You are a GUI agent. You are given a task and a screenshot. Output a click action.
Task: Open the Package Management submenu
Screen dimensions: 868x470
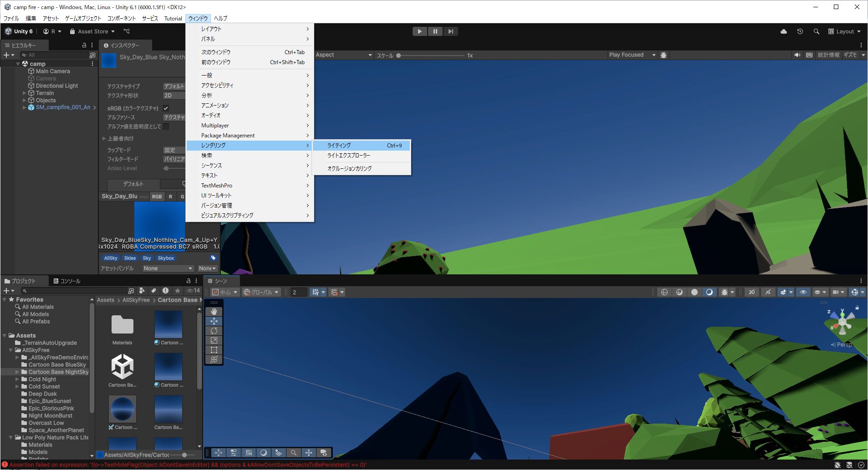click(x=250, y=136)
